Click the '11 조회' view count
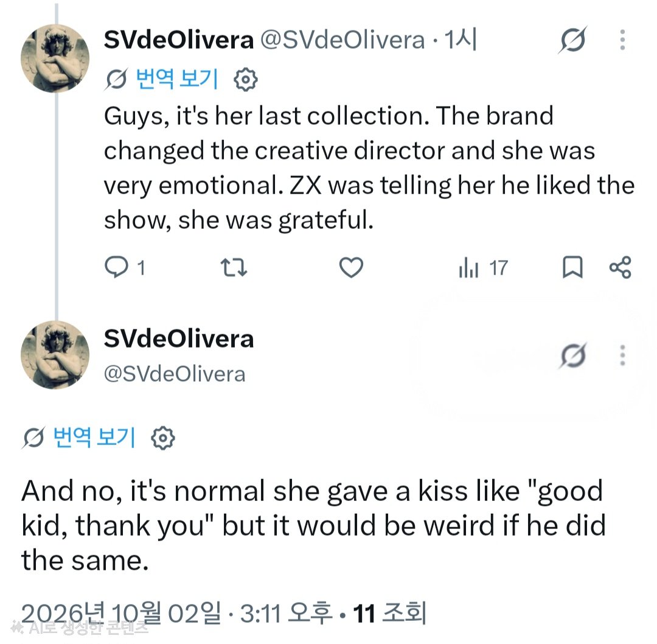This screenshot has width=657, height=644. point(390,613)
